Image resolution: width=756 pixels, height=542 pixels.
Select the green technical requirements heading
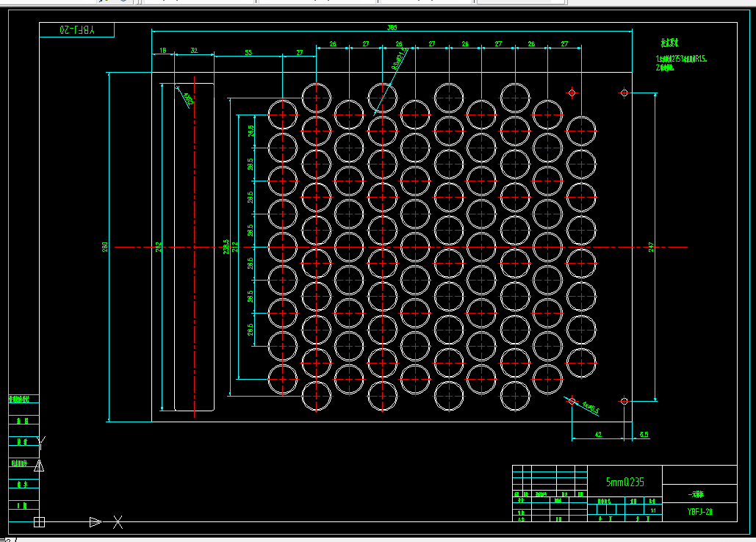(669, 43)
